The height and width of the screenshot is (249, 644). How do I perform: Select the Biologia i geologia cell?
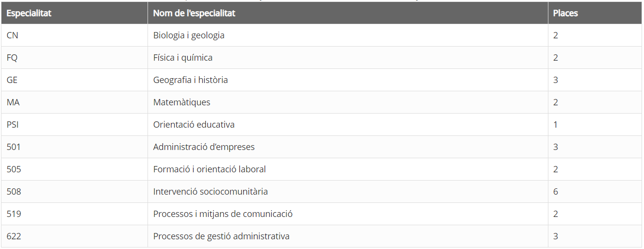[x=348, y=35]
